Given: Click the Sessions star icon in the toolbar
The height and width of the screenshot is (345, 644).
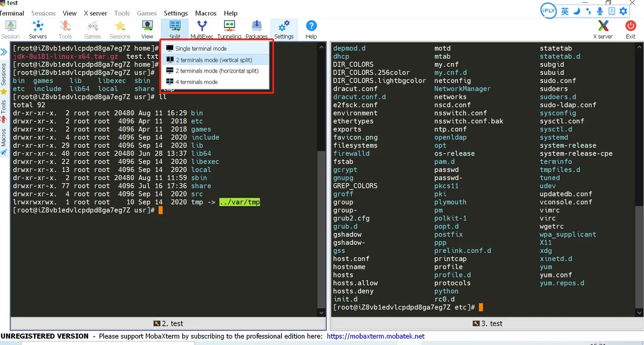Looking at the screenshot, I should (120, 29).
